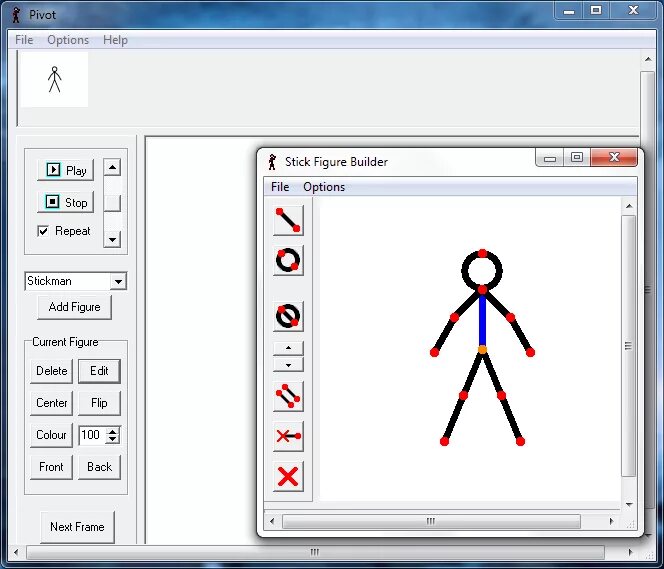Open File menu in Stick Figure Builder
Image resolution: width=664 pixels, height=569 pixels.
[x=280, y=187]
